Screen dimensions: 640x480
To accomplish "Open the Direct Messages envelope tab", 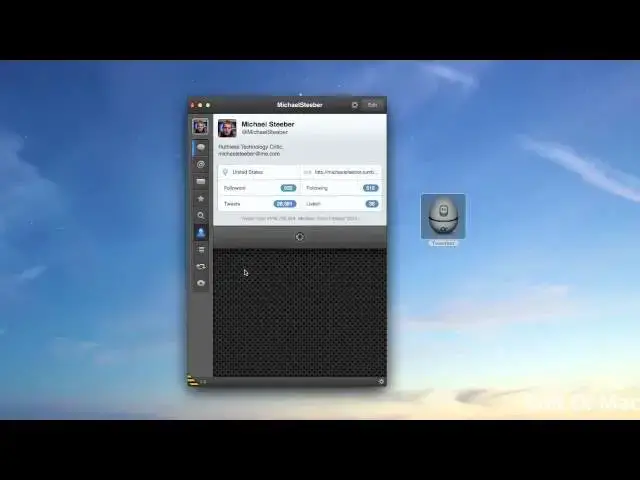I will point(200,181).
